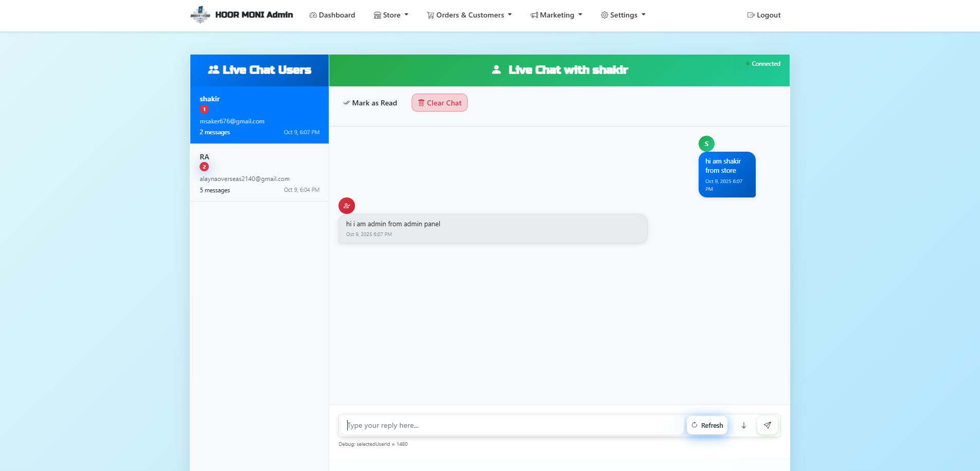980x471 pixels.
Task: Expand the Store dropdown menu
Action: click(x=391, y=15)
